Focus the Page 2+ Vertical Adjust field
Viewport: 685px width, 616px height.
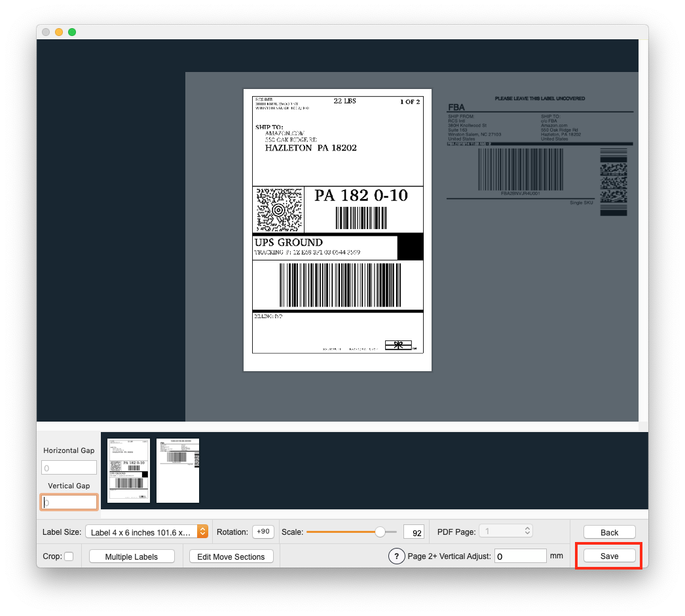click(520, 556)
